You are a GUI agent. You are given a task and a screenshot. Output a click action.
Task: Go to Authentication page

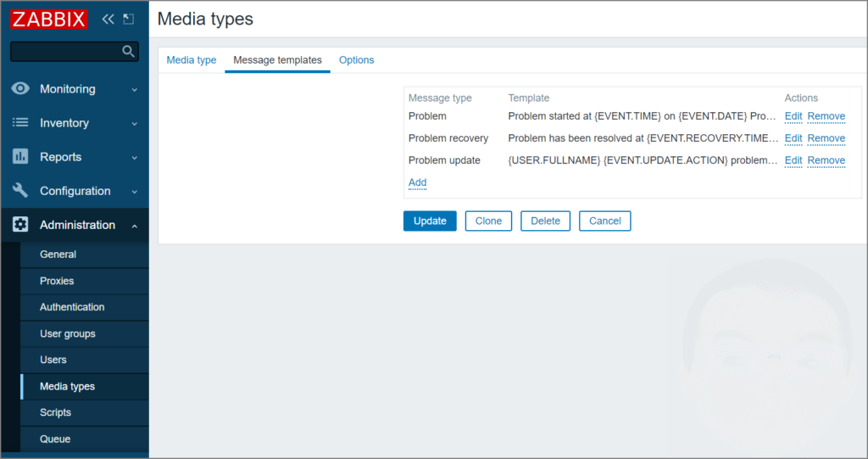coord(72,307)
